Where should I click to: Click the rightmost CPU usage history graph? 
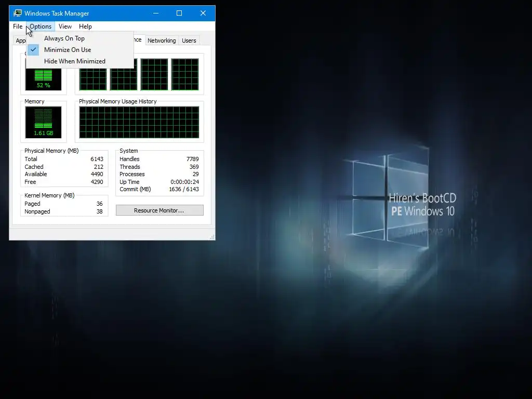pos(185,74)
